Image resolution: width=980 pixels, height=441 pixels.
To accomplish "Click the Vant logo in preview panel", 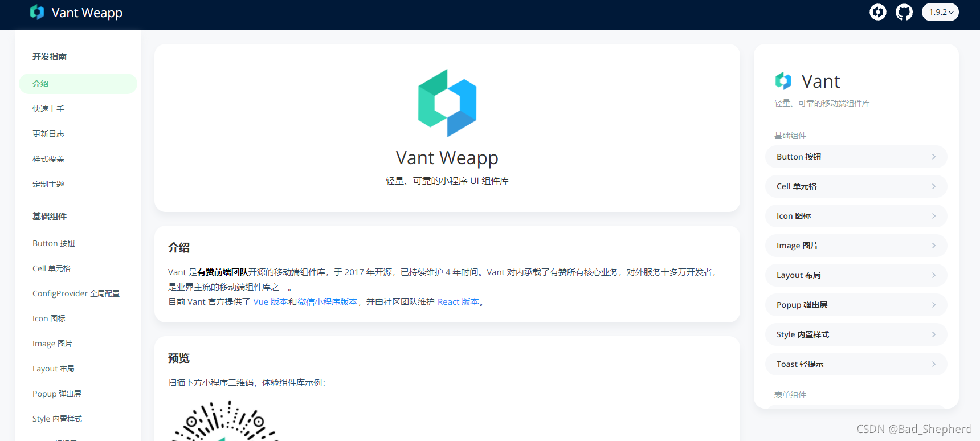I will point(783,81).
